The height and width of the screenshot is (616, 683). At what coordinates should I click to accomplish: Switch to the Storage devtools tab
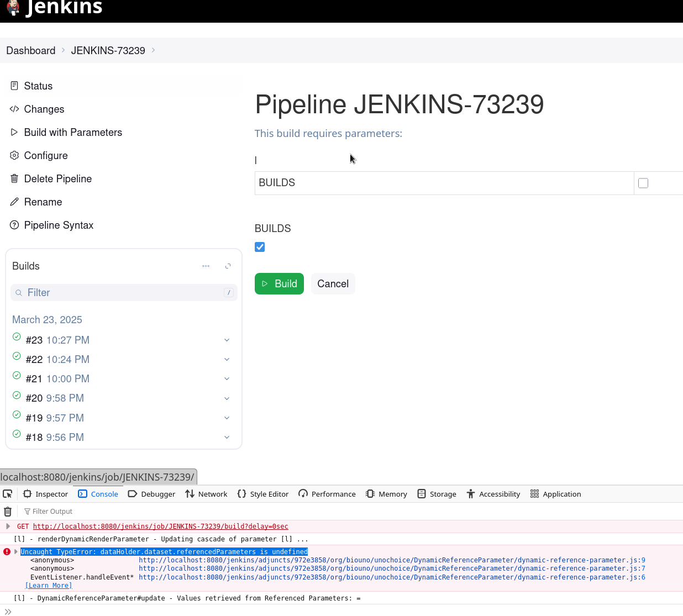[437, 494]
